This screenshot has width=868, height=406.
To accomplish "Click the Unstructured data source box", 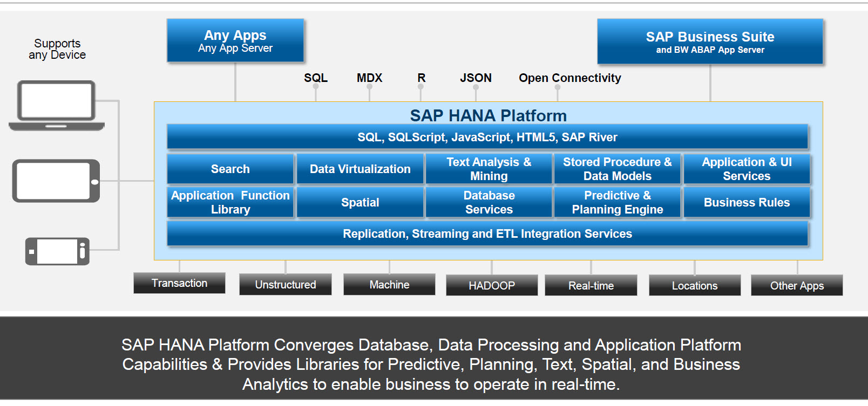I will click(286, 284).
